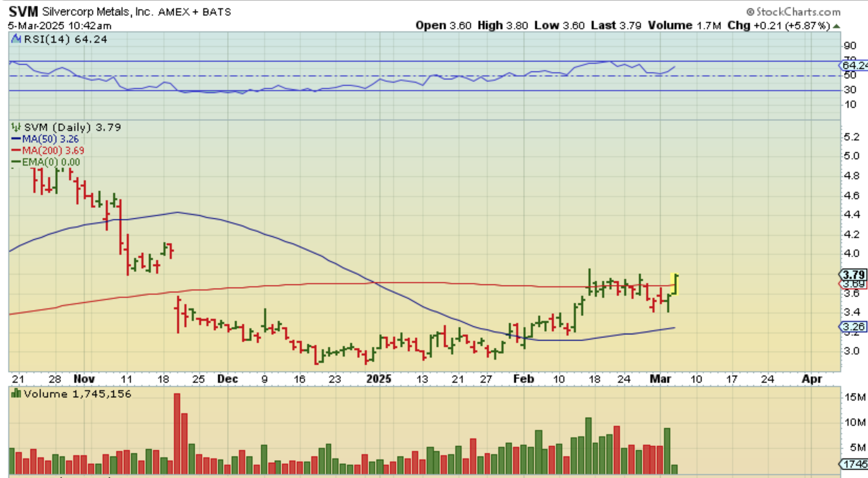Click the StockCharts.com copyright logo

(793, 12)
